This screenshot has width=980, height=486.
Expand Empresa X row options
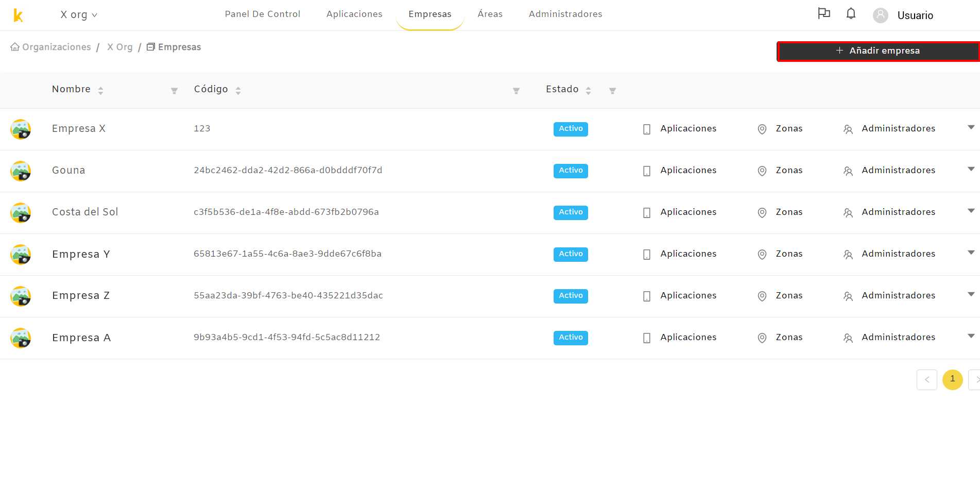pyautogui.click(x=971, y=127)
